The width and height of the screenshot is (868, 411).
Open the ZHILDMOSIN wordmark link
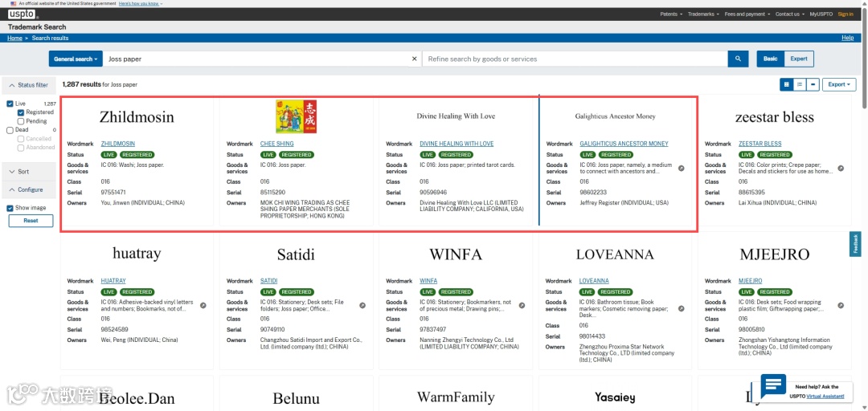pos(118,144)
